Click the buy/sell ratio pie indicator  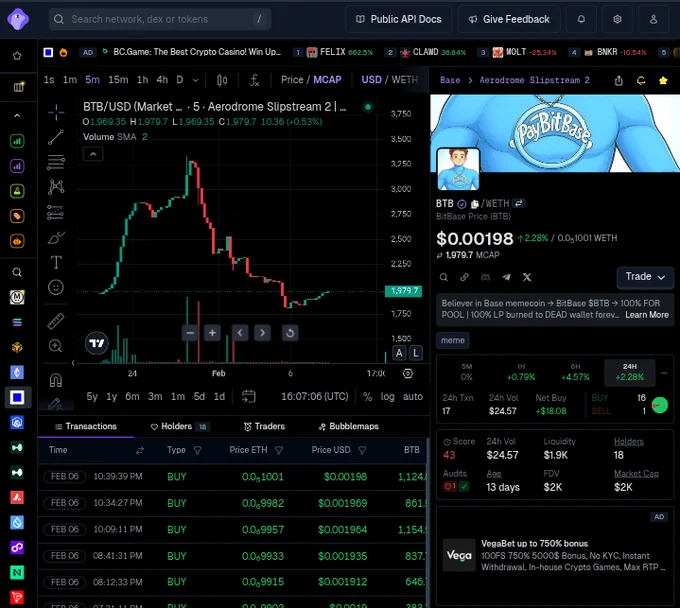coord(660,405)
